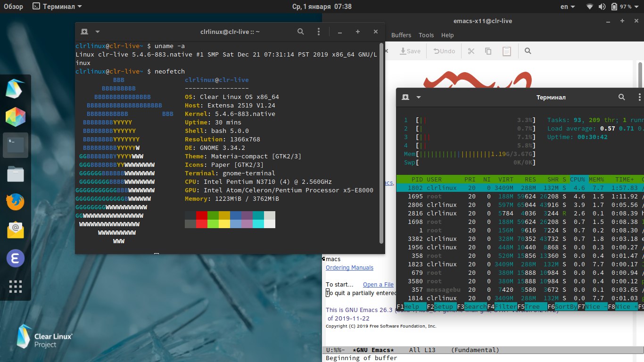
Task: Open the Help menu in Emacs
Action: (x=447, y=35)
